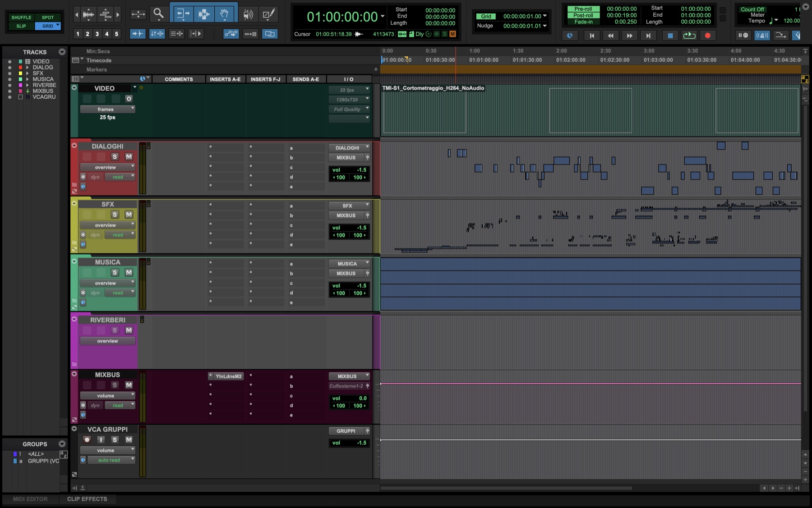Expand the DIALOG folder in track list
Image resolution: width=812 pixels, height=508 pixels.
coord(27,67)
